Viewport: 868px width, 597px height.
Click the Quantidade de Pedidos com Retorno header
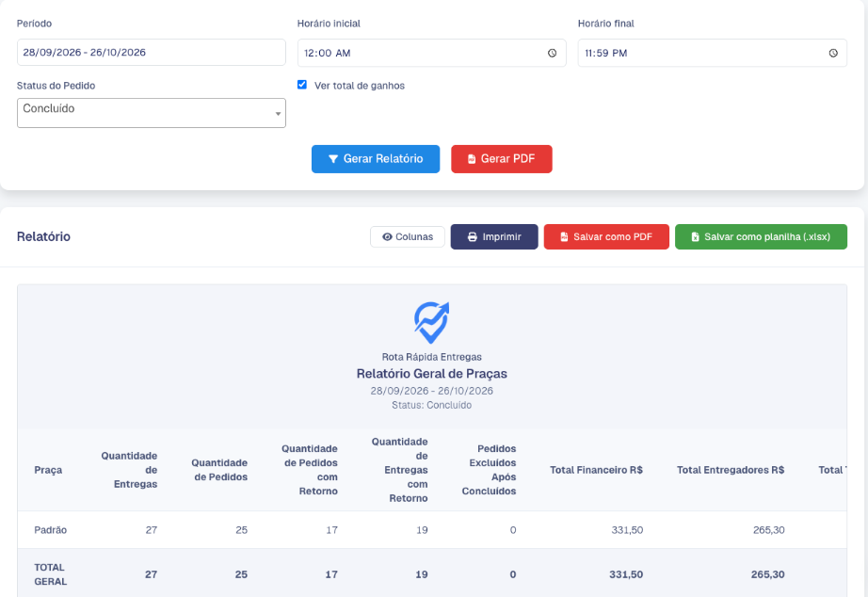310,470
